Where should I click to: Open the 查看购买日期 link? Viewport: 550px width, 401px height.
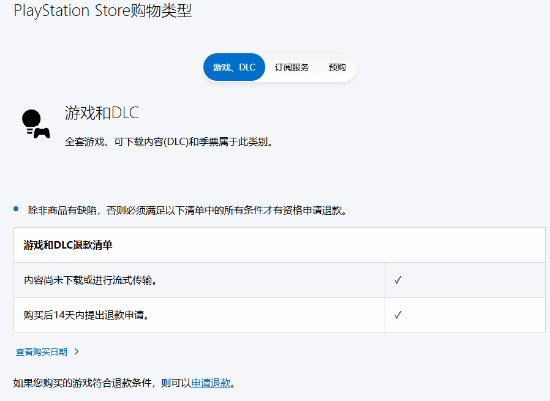point(41,352)
